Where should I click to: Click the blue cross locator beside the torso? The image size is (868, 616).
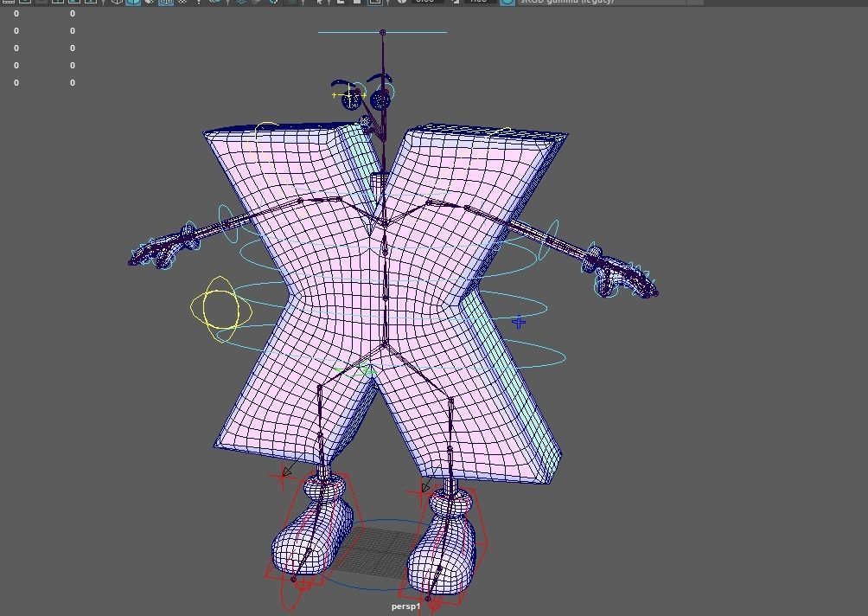[x=518, y=322]
